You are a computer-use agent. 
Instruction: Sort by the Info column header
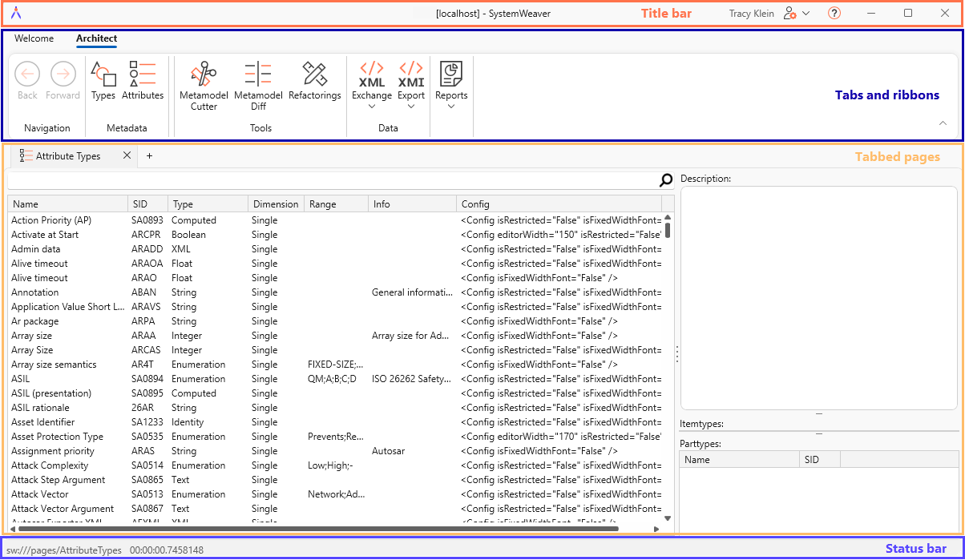tap(412, 204)
